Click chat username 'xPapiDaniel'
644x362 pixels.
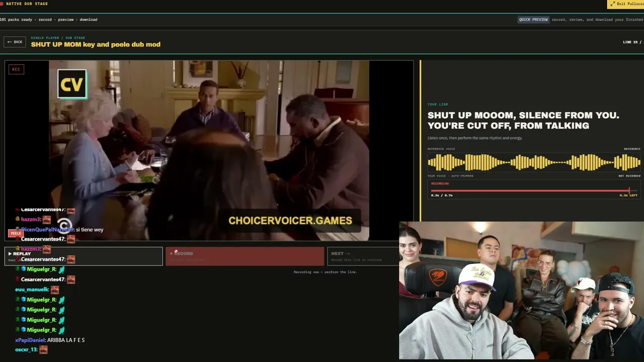pos(30,340)
